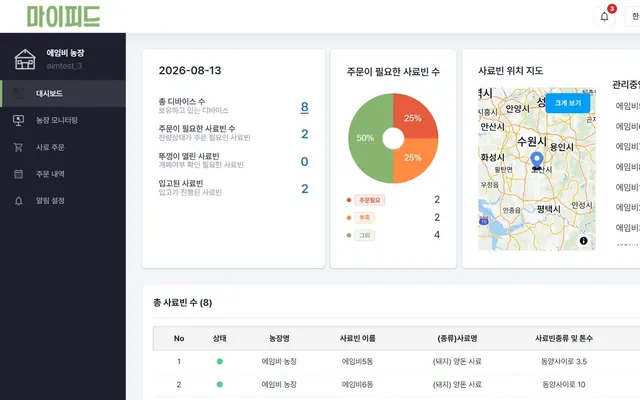The height and width of the screenshot is (400, 640).
Task: Click the red 25% pie slice
Action: [x=414, y=116]
